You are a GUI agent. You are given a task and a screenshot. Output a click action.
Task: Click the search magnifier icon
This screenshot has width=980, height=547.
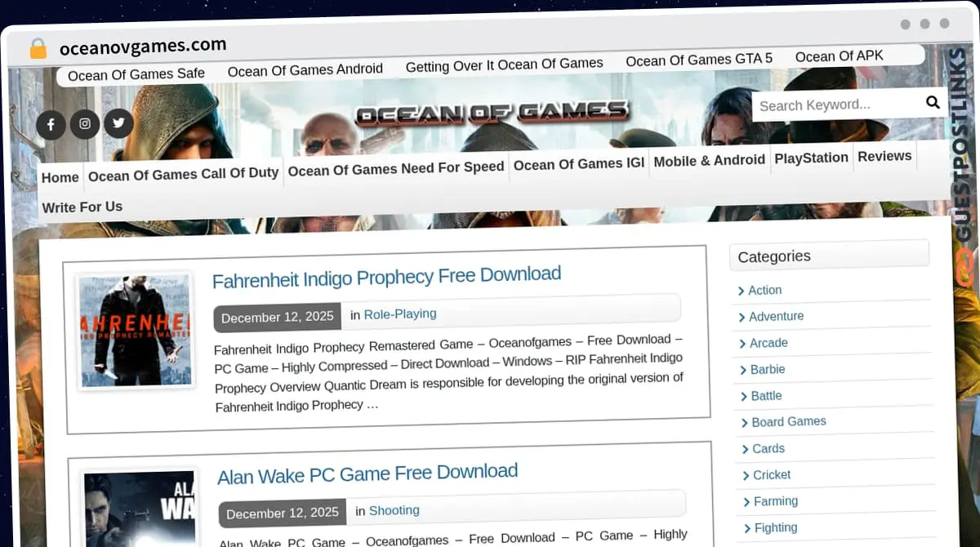pos(933,102)
